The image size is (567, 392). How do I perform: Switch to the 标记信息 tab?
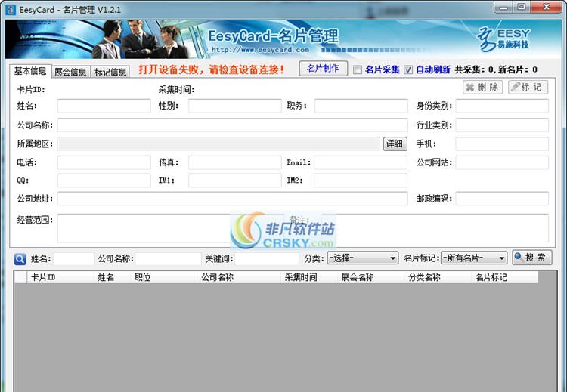pyautogui.click(x=110, y=72)
